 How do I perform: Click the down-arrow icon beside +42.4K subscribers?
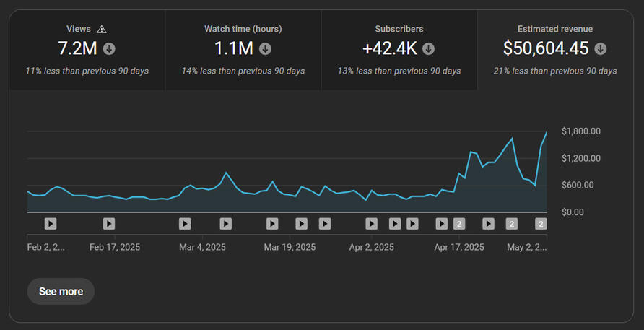[428, 49]
